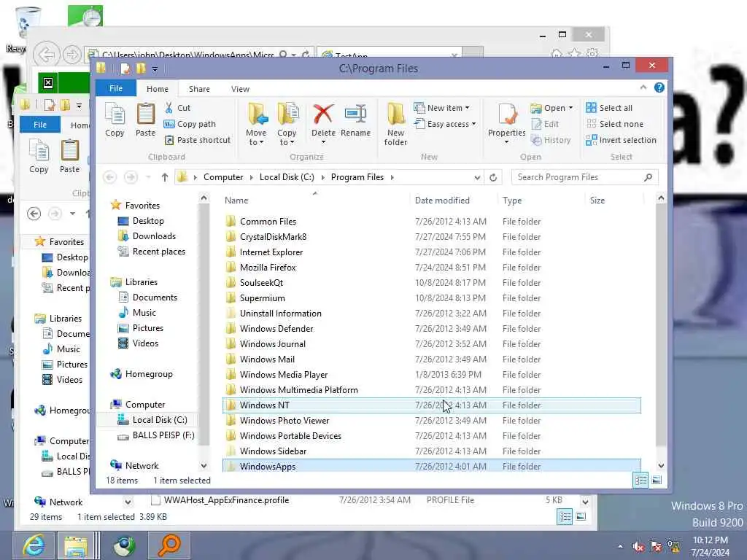Select the Mozilla Firefox folder

coord(432,268)
